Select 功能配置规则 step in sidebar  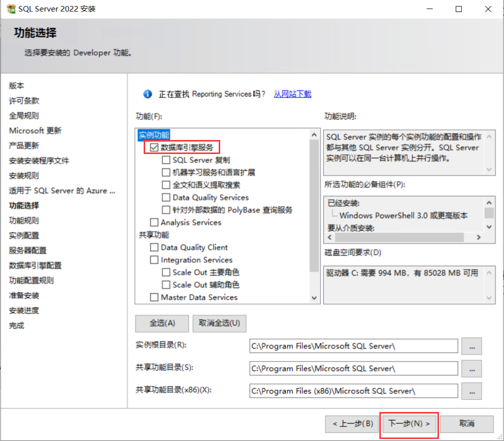(x=32, y=280)
